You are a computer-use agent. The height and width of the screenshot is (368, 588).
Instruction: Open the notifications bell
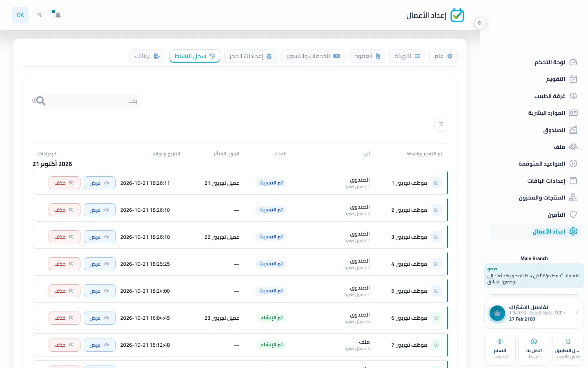pos(58,15)
